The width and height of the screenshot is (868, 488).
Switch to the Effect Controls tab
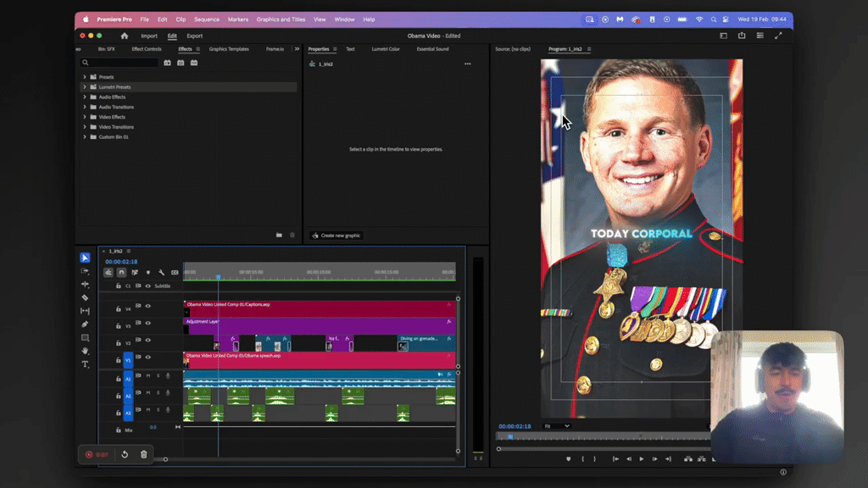147,49
